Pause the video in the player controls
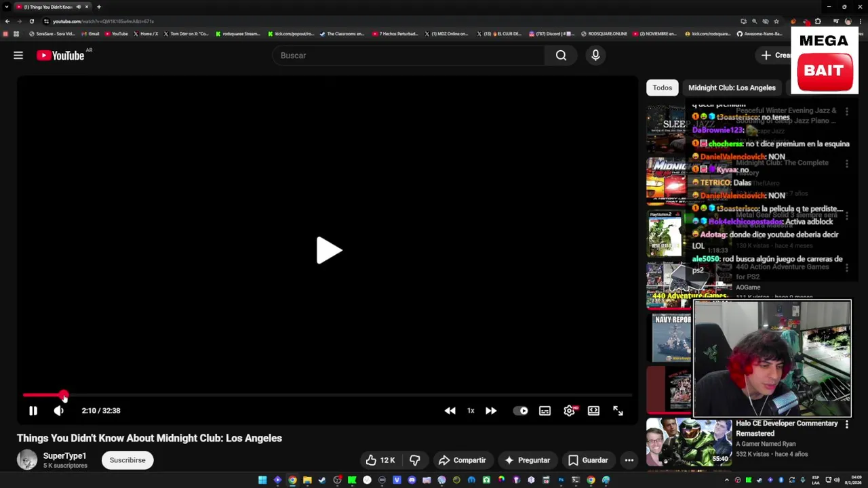This screenshot has width=868, height=488. point(33,411)
